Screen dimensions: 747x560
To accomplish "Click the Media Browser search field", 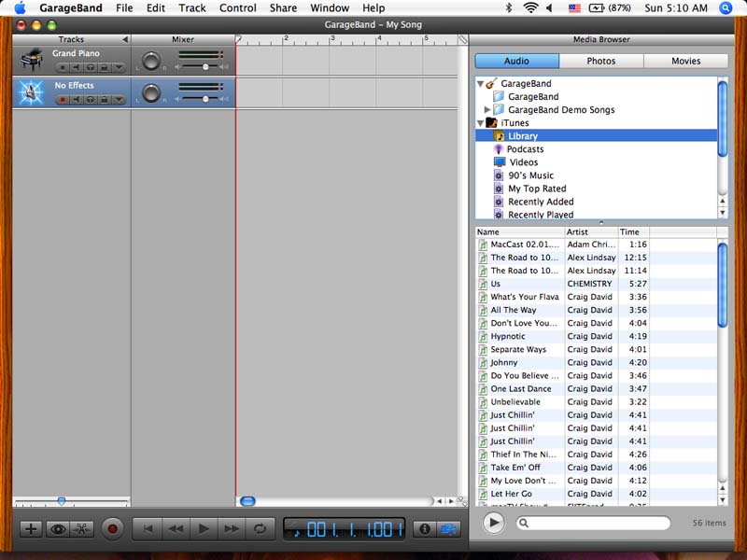I will coord(594,523).
